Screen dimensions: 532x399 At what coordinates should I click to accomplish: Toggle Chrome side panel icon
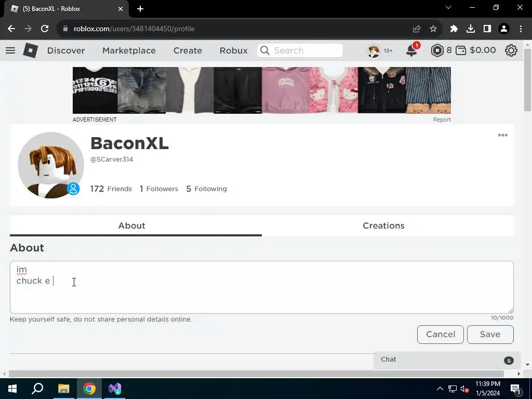pyautogui.click(x=487, y=29)
